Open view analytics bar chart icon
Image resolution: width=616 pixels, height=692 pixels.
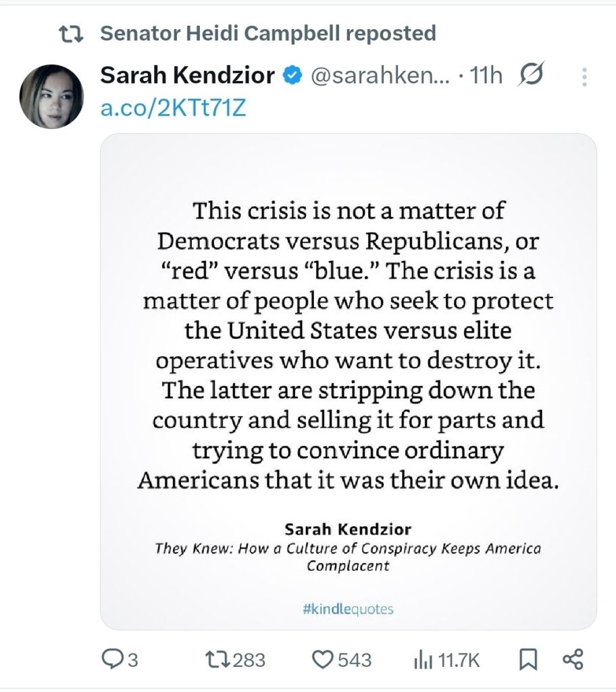422,660
